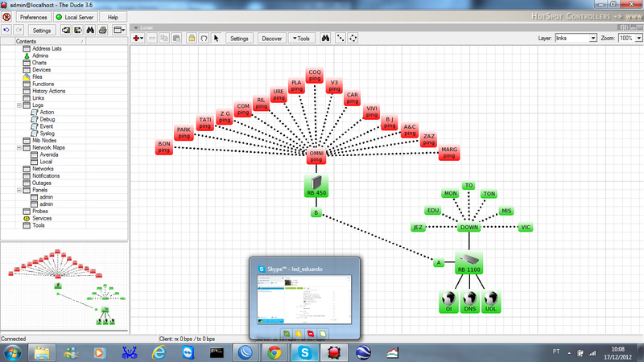
Task: Show hidden tray icons arrow
Action: pos(569,352)
